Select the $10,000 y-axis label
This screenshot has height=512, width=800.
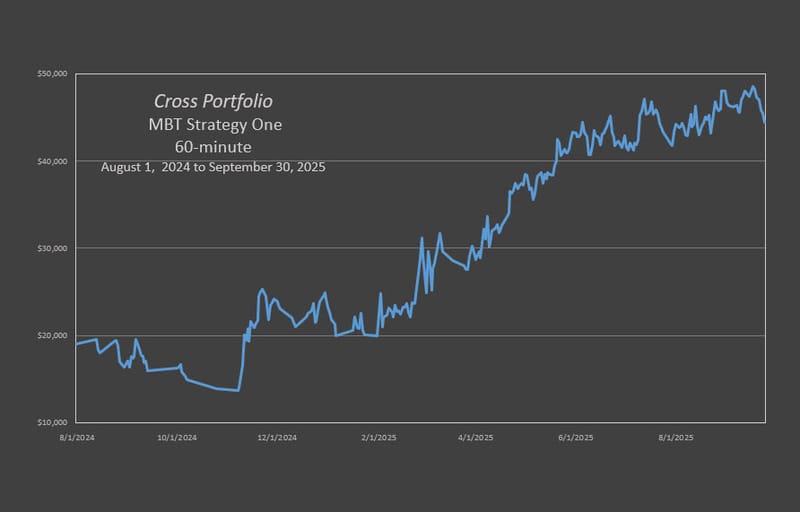(52, 422)
